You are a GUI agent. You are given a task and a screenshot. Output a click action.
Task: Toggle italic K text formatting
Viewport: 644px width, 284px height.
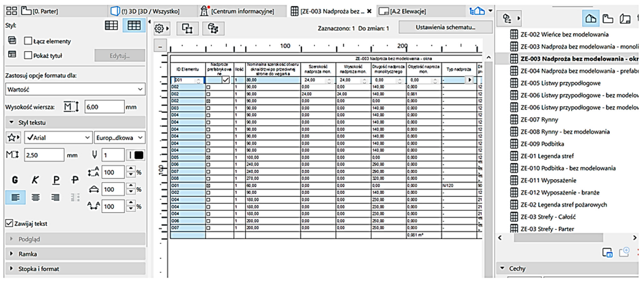pos(35,180)
